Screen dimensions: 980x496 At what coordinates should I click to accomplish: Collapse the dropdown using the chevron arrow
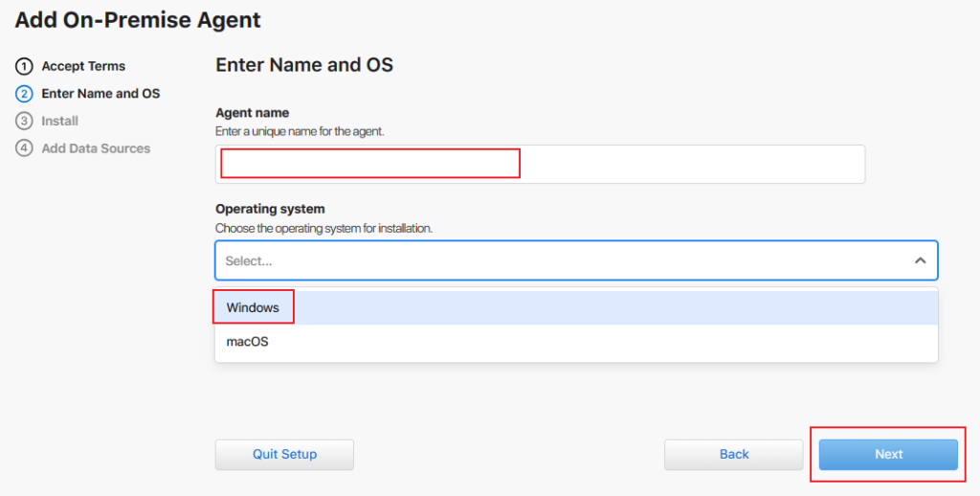pos(920,260)
